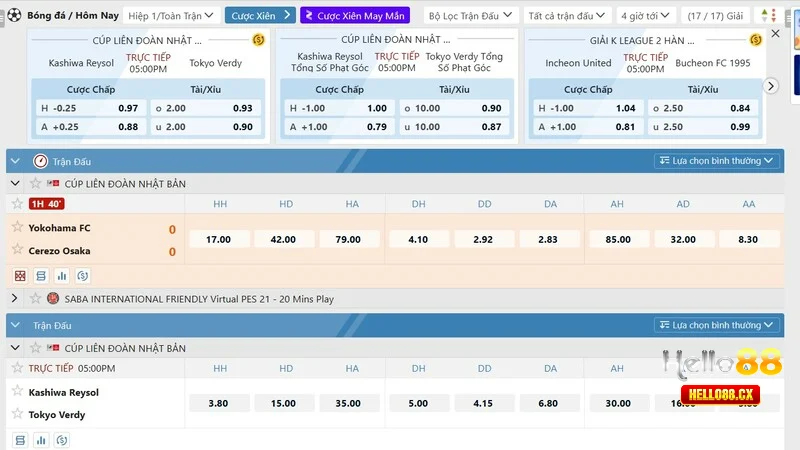Favorite the live CÚP LIÊN ĐOÀN NHẬT BẢN league
This screenshot has height=450, width=800.
(35, 183)
